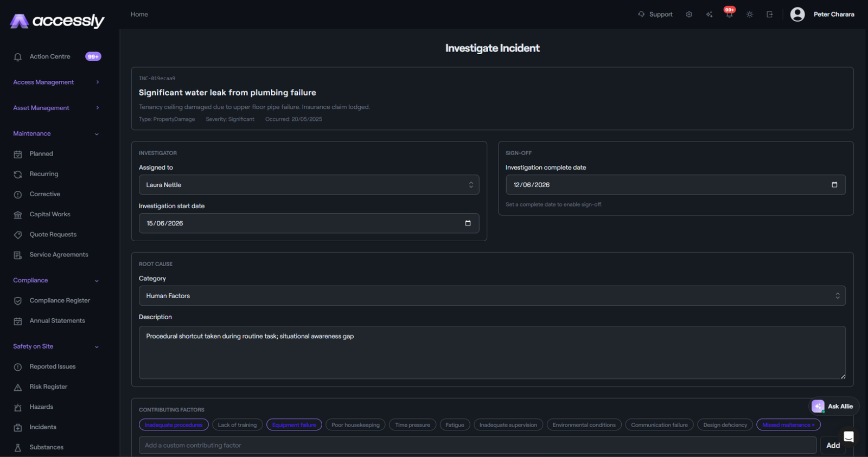Select Fatigue factor chip
The image size is (868, 457).
455,425
